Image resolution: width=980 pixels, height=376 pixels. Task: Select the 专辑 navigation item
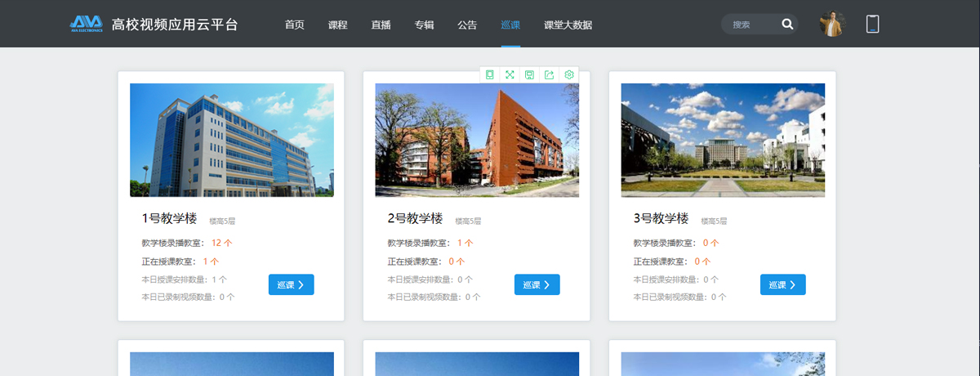coord(425,25)
